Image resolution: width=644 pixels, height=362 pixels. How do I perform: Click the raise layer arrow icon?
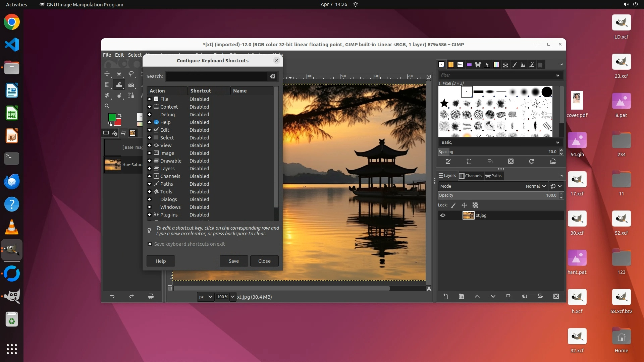click(477, 296)
